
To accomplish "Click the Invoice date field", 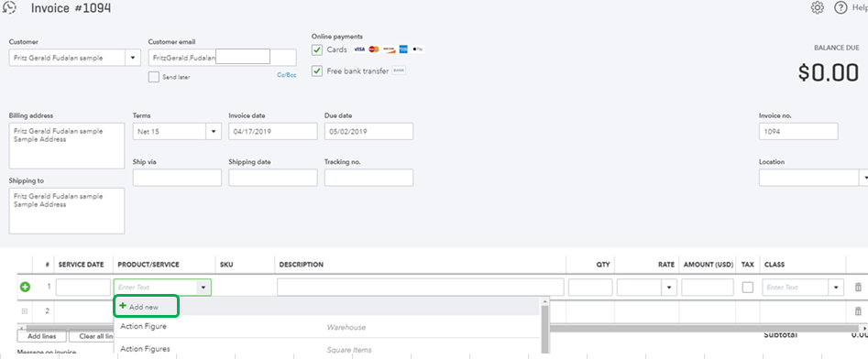I will coord(273,131).
